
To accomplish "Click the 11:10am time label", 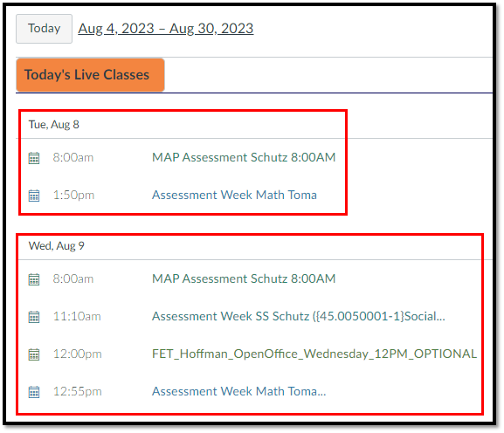I will coord(77,316).
